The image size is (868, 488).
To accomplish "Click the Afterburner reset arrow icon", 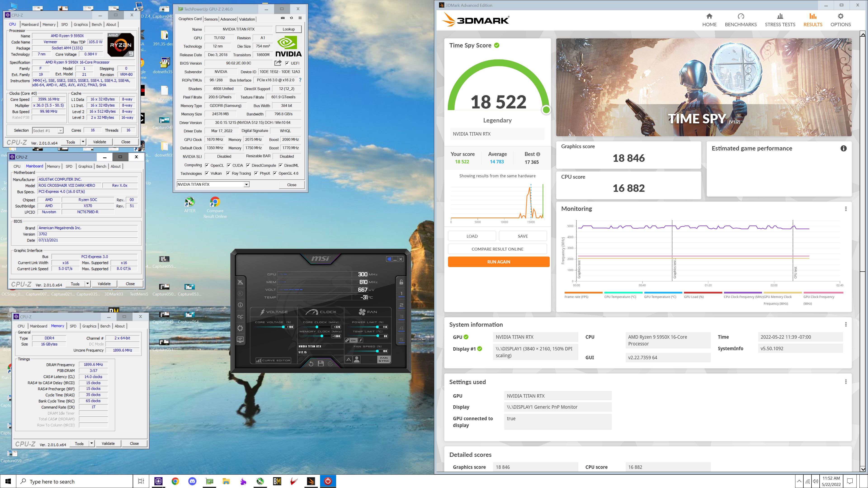I will [311, 364].
